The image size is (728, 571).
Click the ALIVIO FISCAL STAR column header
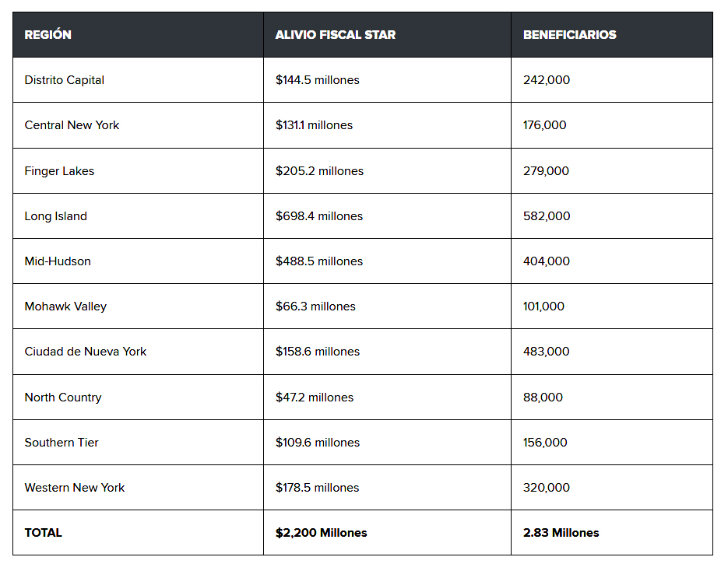tap(335, 35)
